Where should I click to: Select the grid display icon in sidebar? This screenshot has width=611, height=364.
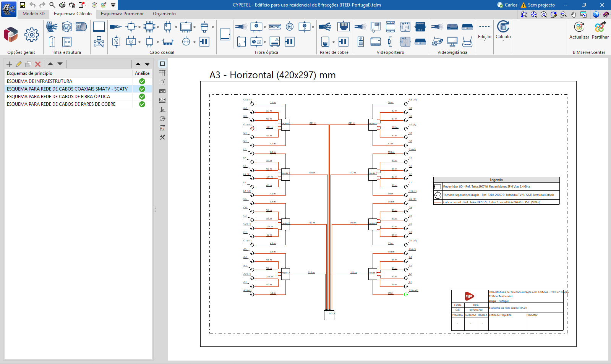(162, 73)
